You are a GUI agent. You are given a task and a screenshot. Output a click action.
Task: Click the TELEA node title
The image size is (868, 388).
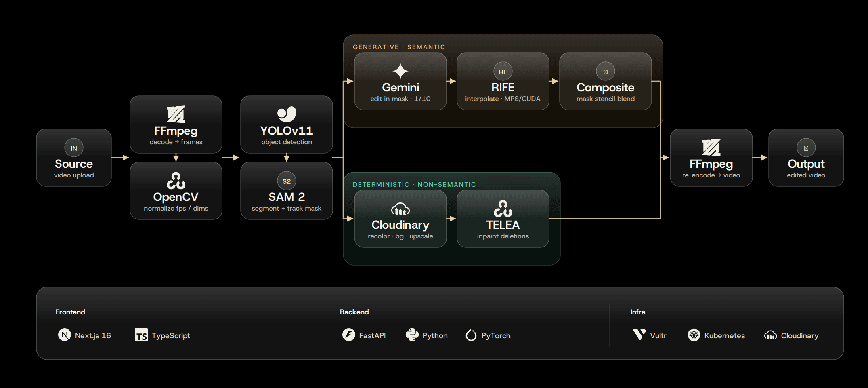point(503,225)
